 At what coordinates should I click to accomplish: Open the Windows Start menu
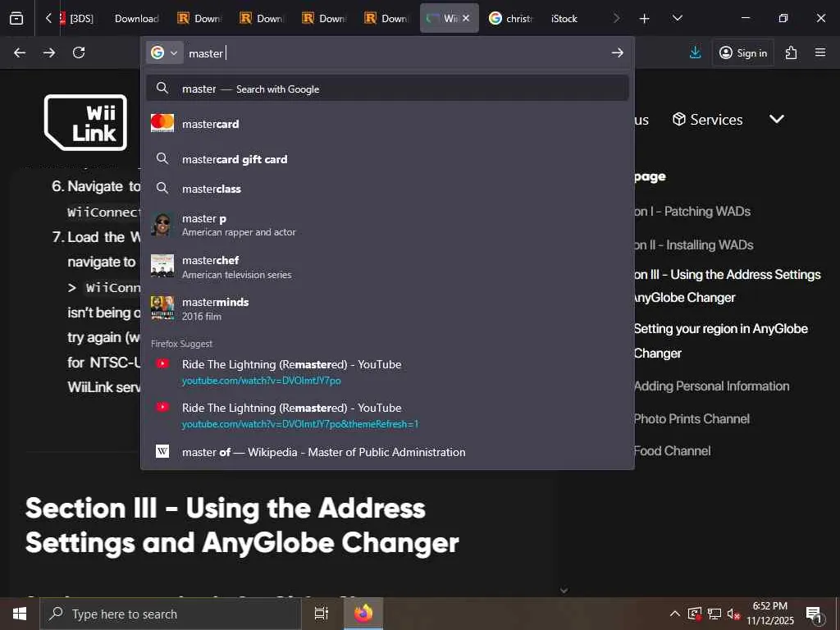[20, 614]
